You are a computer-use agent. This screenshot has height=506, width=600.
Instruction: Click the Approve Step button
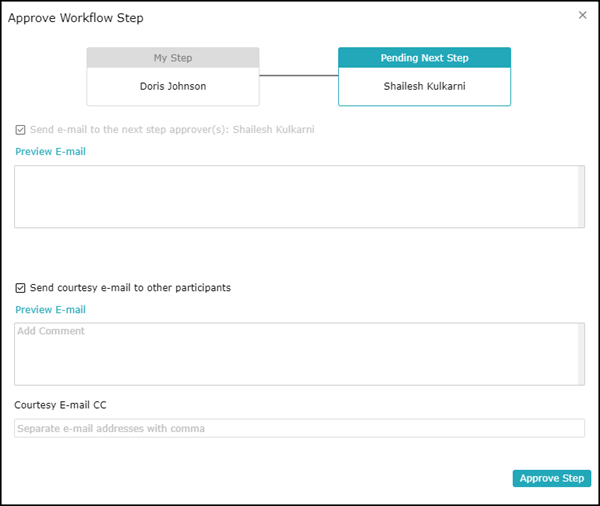click(552, 478)
